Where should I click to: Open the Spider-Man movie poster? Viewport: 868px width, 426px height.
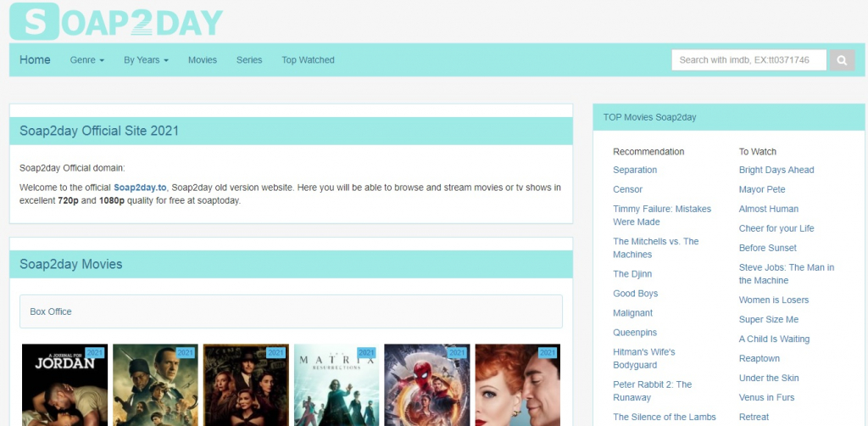427,385
